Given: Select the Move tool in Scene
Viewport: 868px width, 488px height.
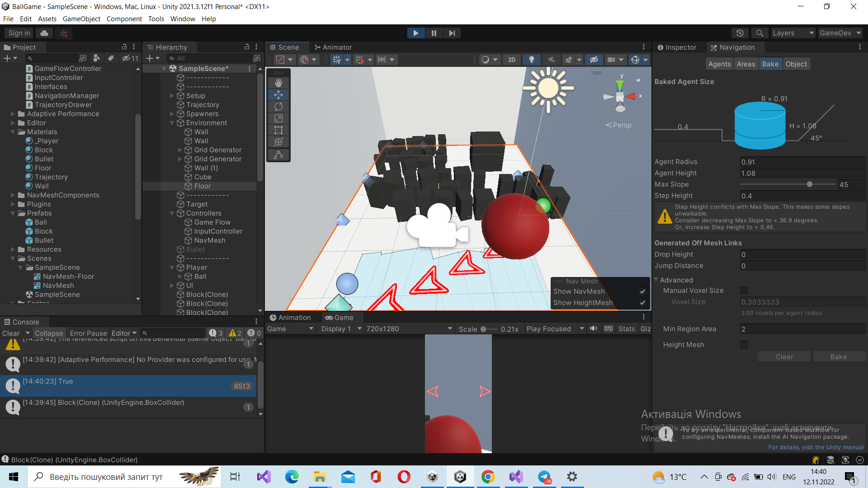Looking at the screenshot, I should click(x=278, y=94).
